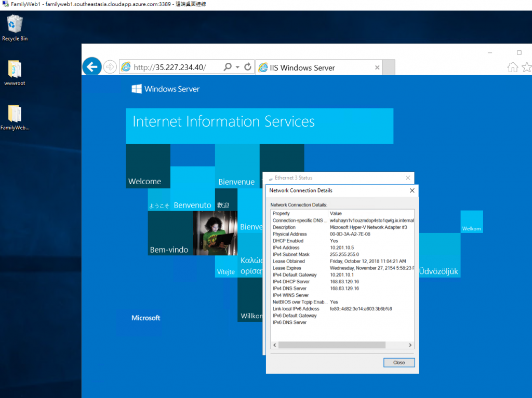Click the remote desktop title bar icon
Screen dimensions: 532x398
(5, 4)
